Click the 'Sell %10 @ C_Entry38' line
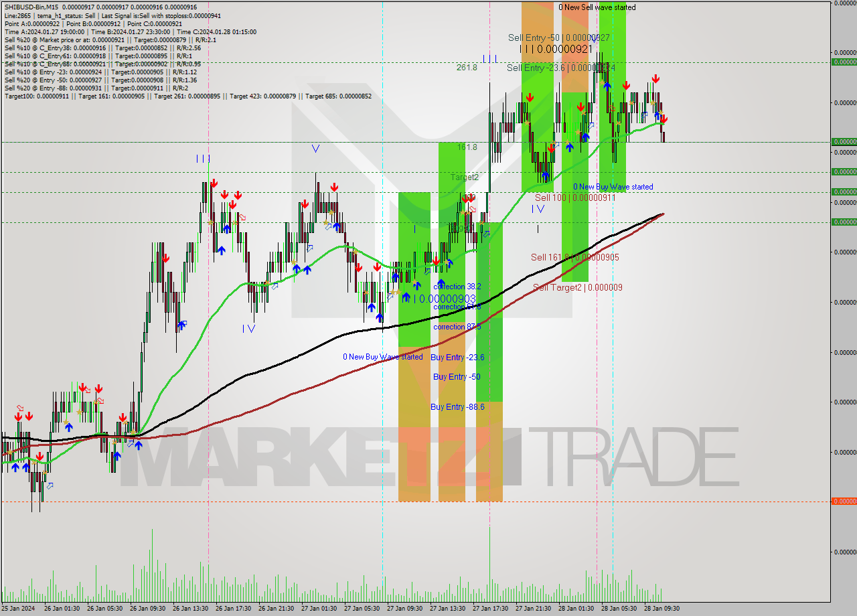This screenshot has width=857, height=616. click(102, 48)
